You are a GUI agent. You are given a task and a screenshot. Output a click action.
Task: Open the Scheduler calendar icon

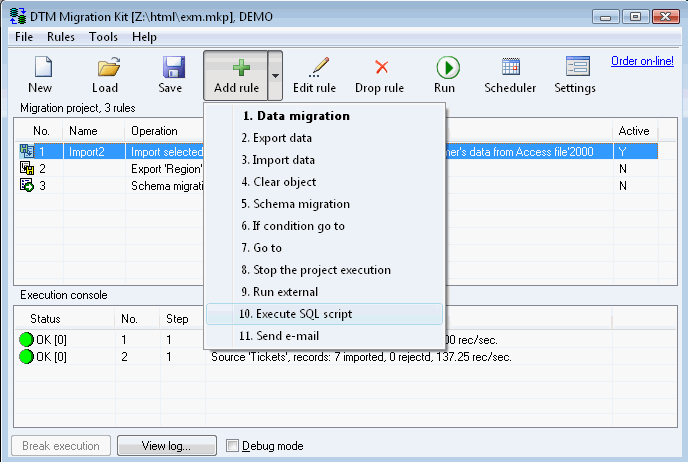[x=511, y=67]
